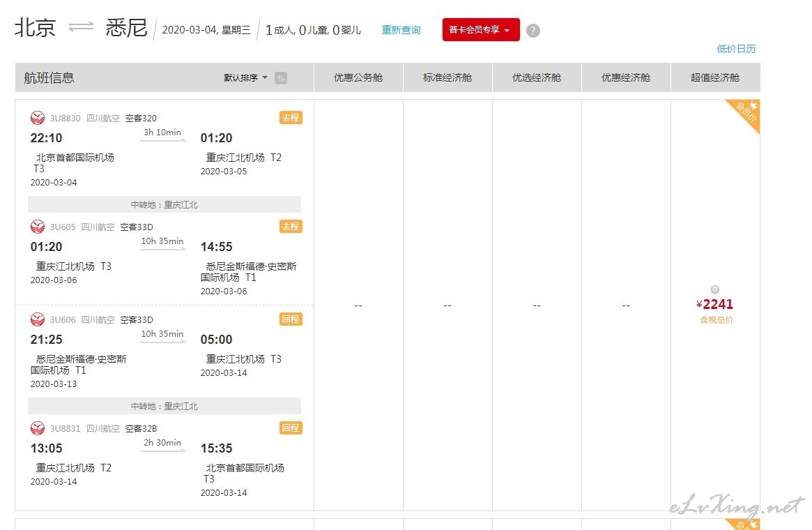Click the 优惠公务舱 column header
Image resolution: width=812 pixels, height=530 pixels.
pyautogui.click(x=358, y=77)
